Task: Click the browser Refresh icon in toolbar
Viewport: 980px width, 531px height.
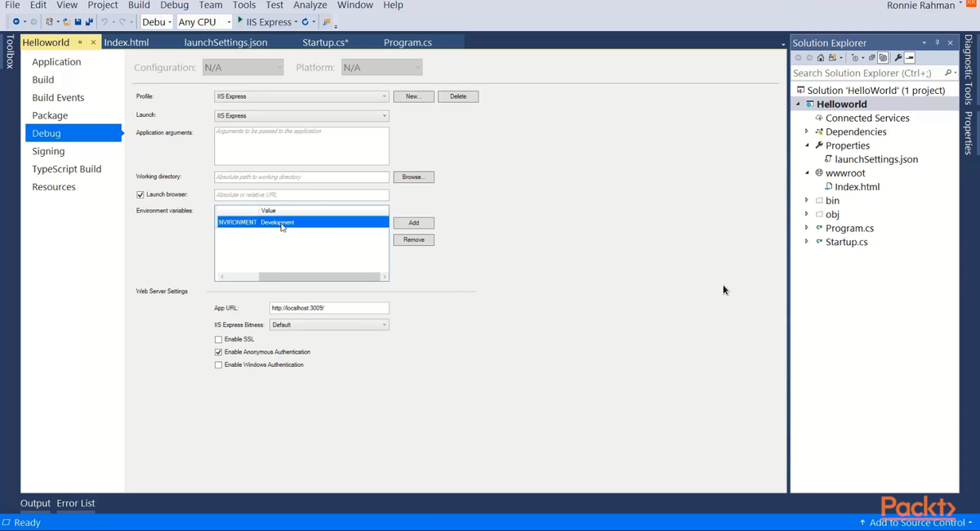Action: [305, 22]
